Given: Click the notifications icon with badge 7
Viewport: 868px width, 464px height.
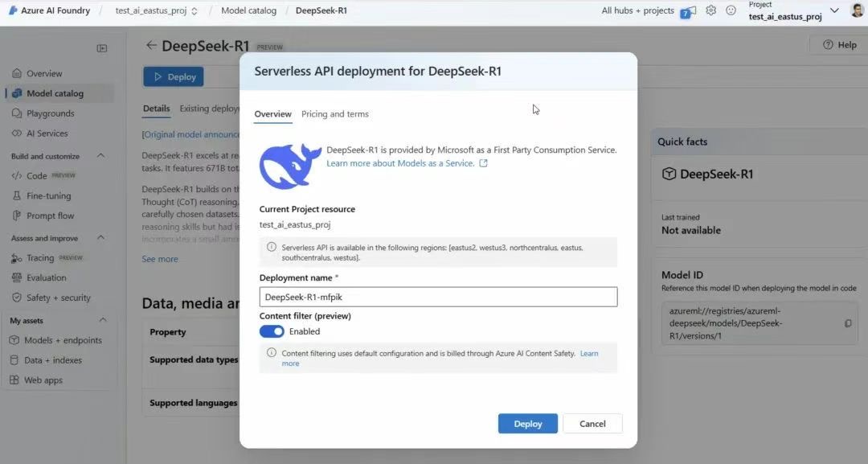Looking at the screenshot, I should point(687,11).
